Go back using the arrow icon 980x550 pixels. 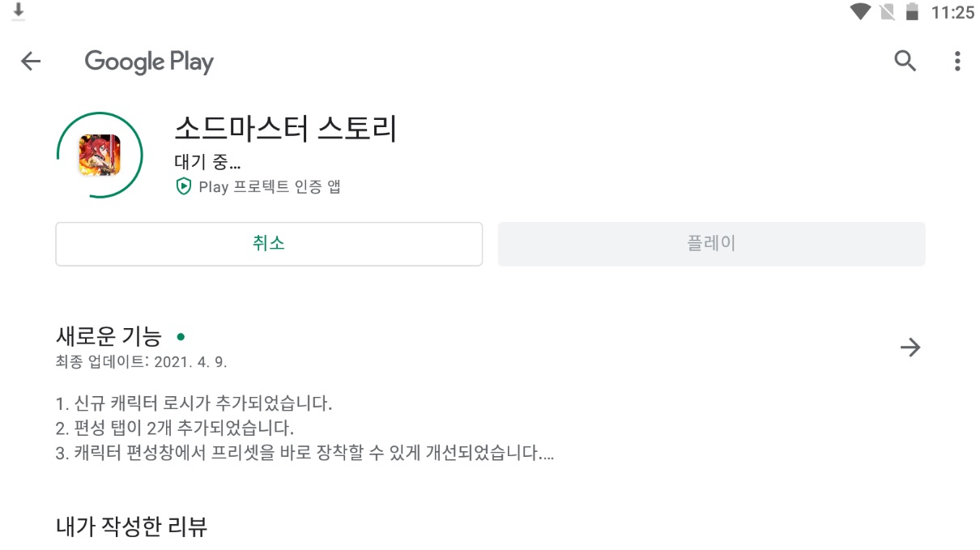tap(31, 62)
